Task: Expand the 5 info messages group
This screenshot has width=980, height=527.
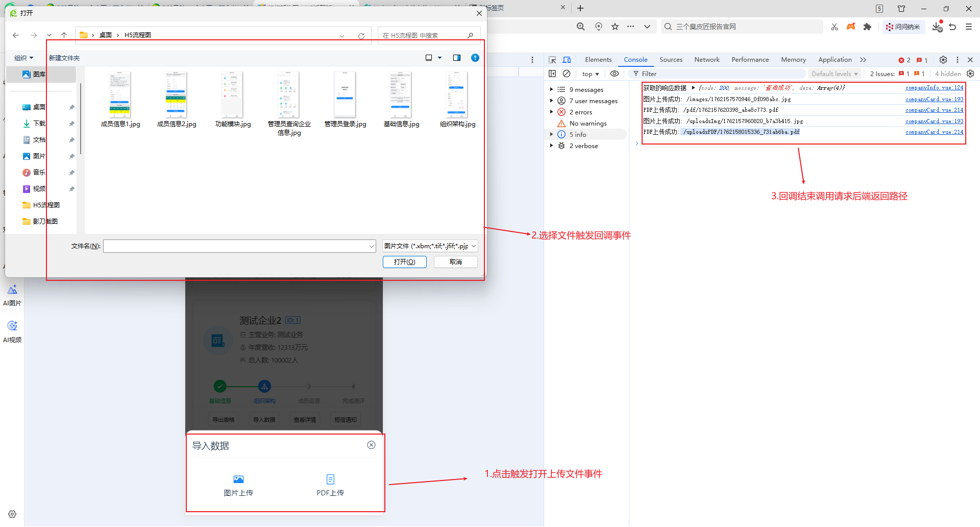Action: click(551, 134)
